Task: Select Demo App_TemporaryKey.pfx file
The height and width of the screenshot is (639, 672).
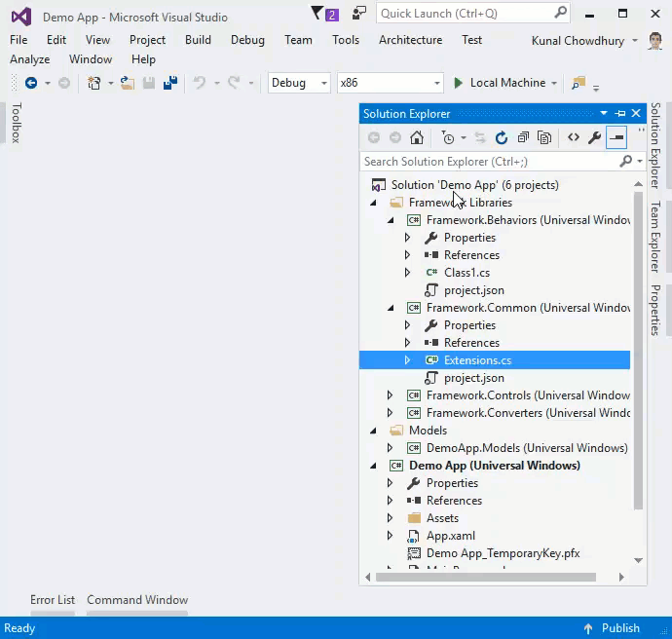Action: (x=504, y=553)
